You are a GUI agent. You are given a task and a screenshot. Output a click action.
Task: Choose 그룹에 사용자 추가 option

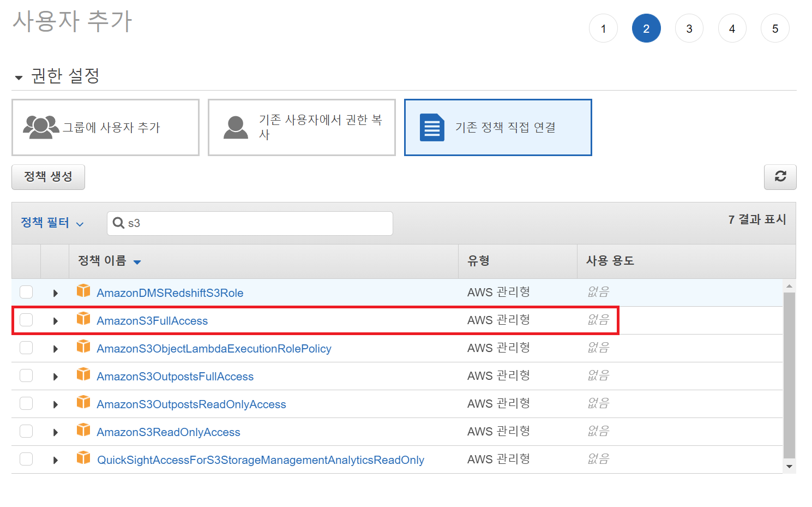pos(105,127)
